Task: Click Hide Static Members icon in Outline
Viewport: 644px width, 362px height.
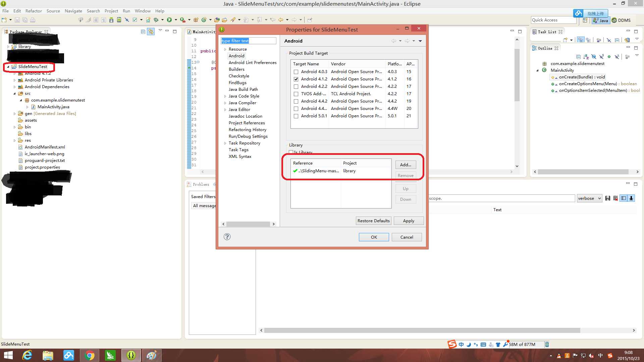Action: [x=601, y=57]
